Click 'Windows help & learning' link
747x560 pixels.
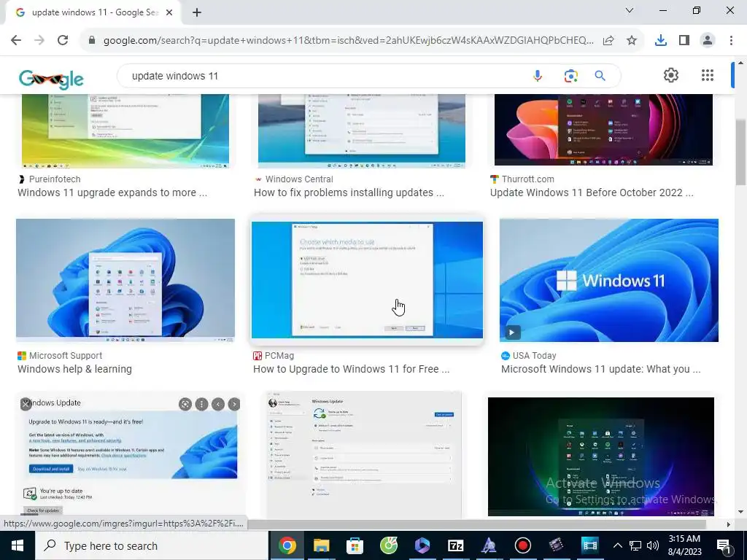click(x=75, y=369)
